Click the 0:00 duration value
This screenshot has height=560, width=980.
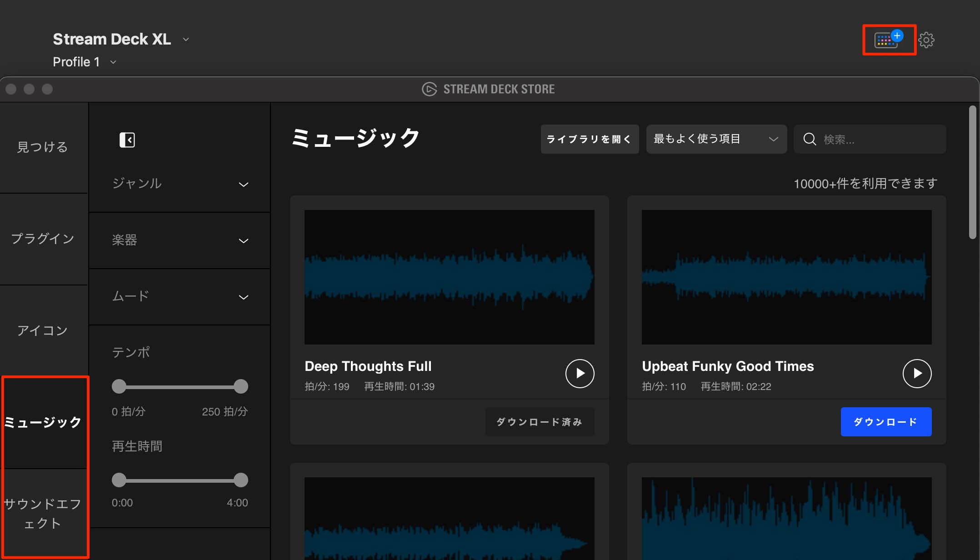122,503
